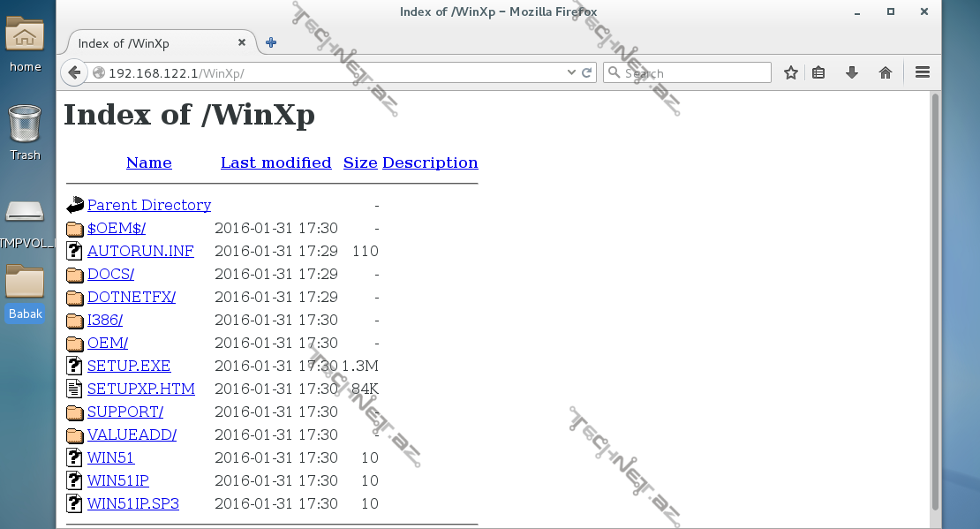The image size is (980, 529).
Task: Click the Firefox back arrow button
Action: [x=75, y=73]
